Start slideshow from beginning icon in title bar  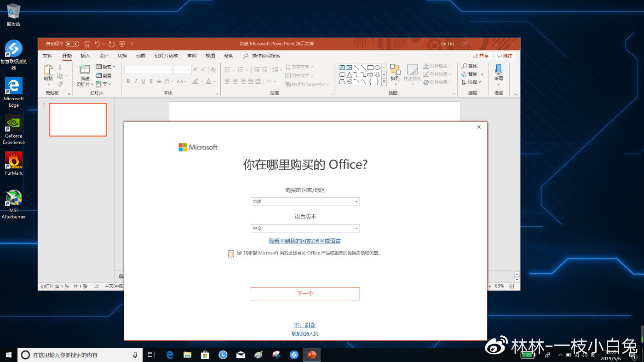[122, 44]
